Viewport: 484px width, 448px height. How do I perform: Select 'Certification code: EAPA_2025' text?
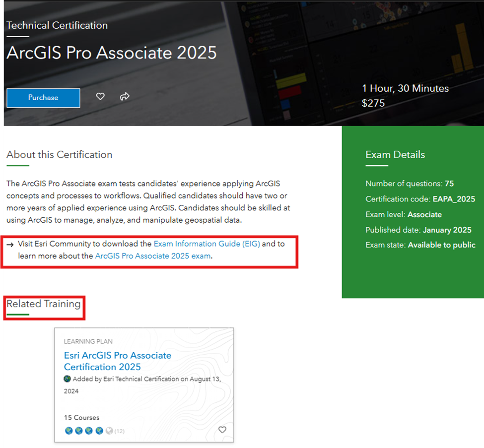click(420, 199)
